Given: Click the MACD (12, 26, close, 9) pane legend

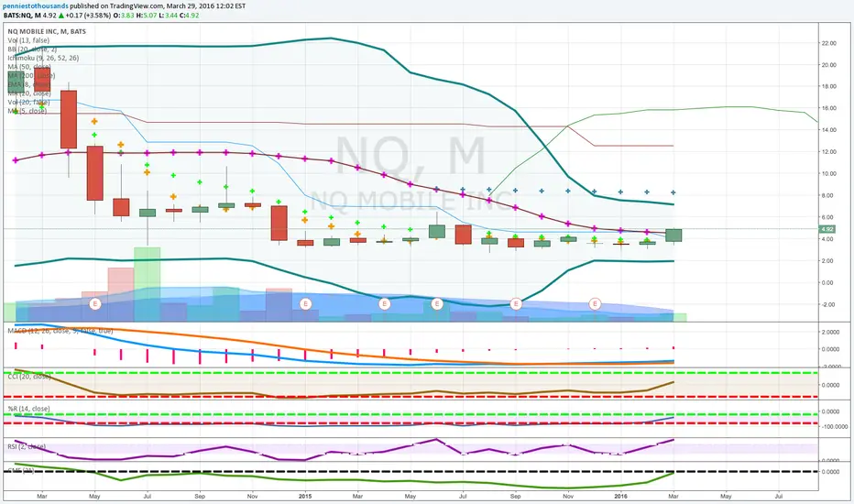Looking at the screenshot, I should (60, 331).
